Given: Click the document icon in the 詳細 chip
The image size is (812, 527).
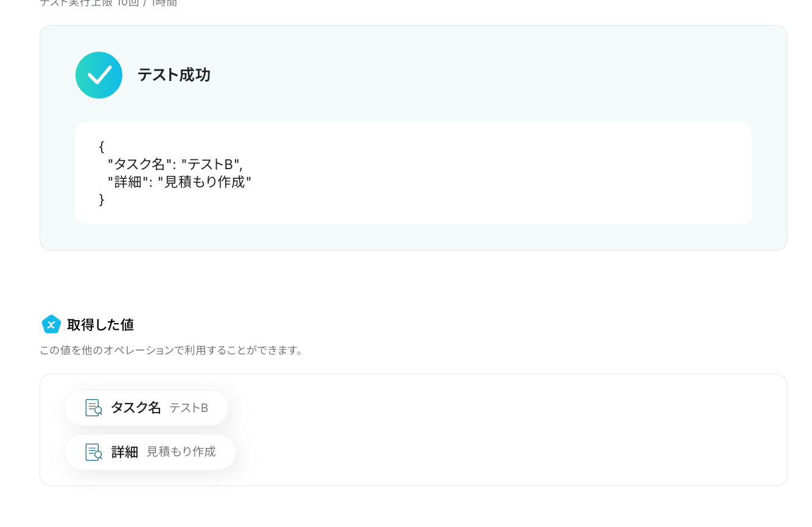Looking at the screenshot, I should [94, 452].
